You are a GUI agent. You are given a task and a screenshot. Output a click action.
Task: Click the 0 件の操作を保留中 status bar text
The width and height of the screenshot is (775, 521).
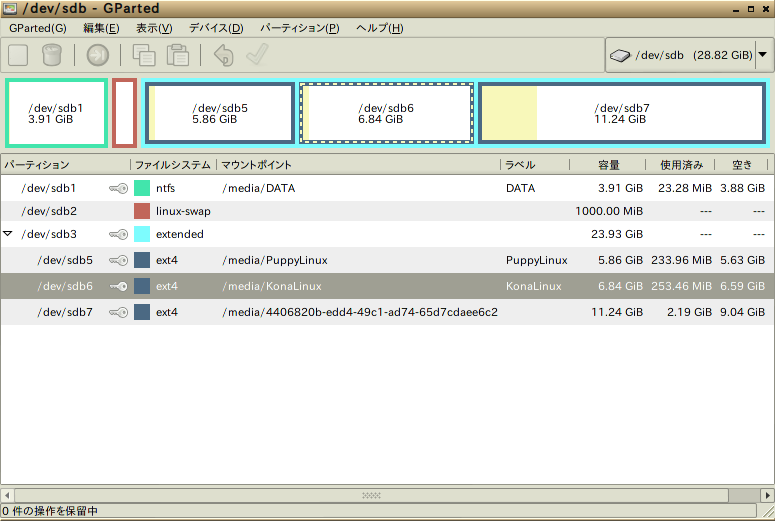(x=49, y=511)
